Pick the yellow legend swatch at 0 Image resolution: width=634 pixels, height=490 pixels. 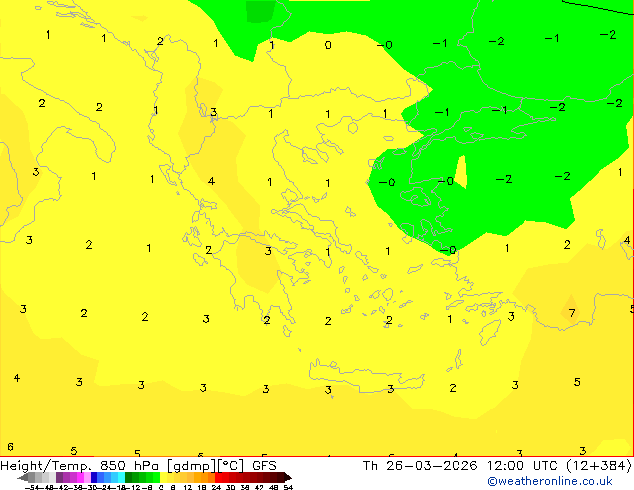tap(163, 477)
